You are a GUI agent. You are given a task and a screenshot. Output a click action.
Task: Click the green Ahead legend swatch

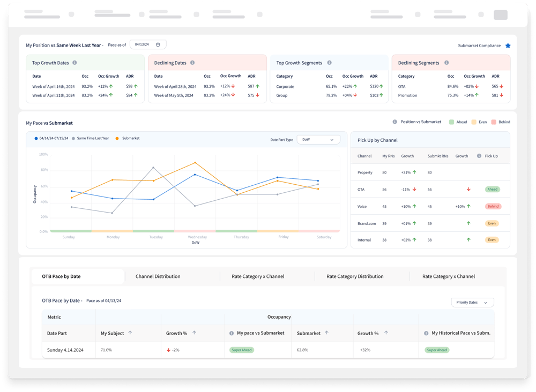coord(451,122)
